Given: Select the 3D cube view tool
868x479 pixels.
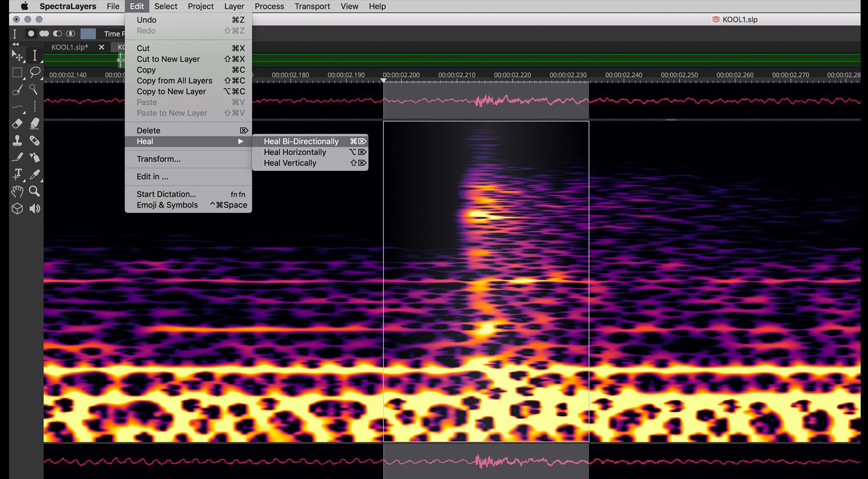Looking at the screenshot, I should point(17,209).
